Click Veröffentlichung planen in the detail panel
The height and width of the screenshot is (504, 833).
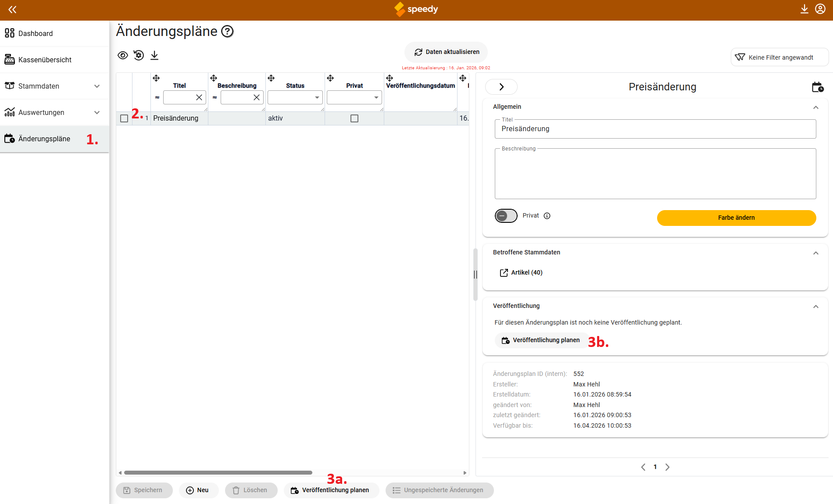(542, 340)
